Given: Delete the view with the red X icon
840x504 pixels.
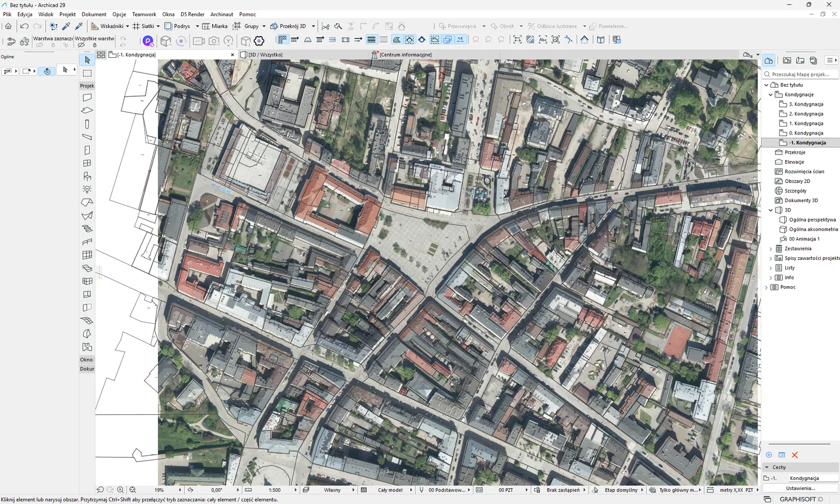Looking at the screenshot, I should (x=795, y=455).
